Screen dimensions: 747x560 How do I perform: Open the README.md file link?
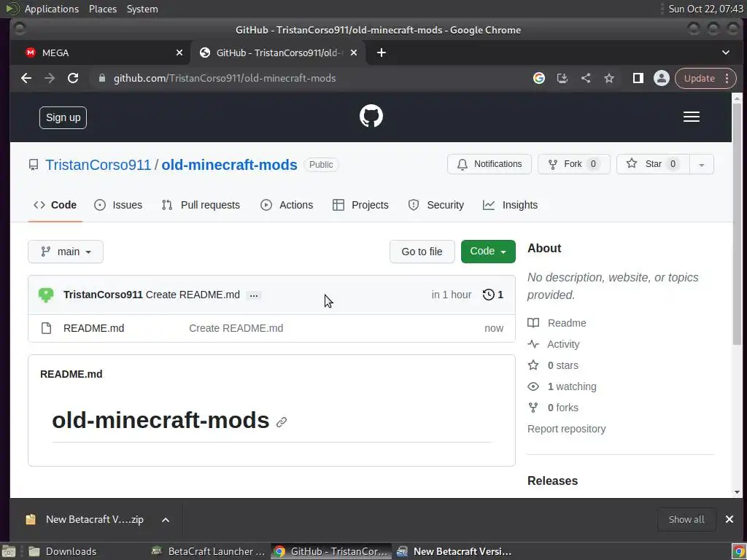94,328
